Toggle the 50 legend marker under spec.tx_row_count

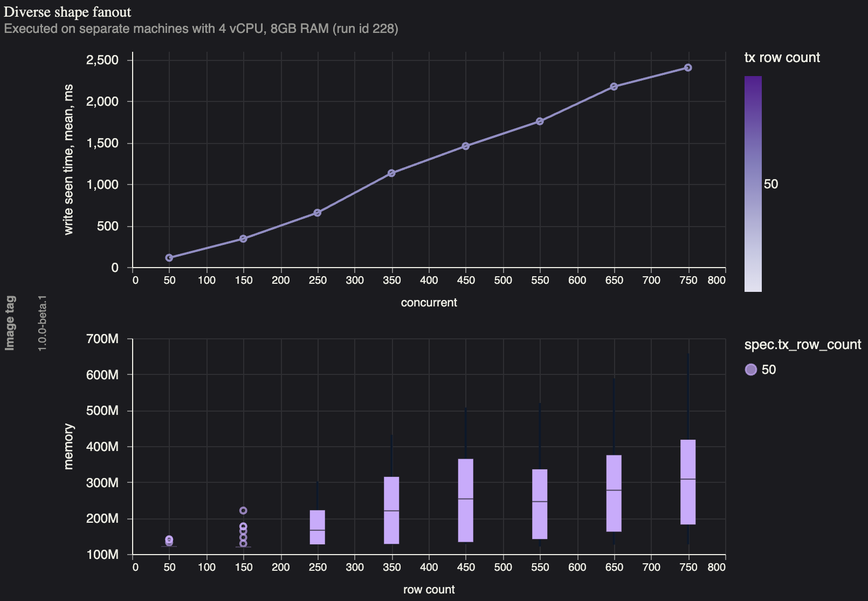[x=750, y=370]
